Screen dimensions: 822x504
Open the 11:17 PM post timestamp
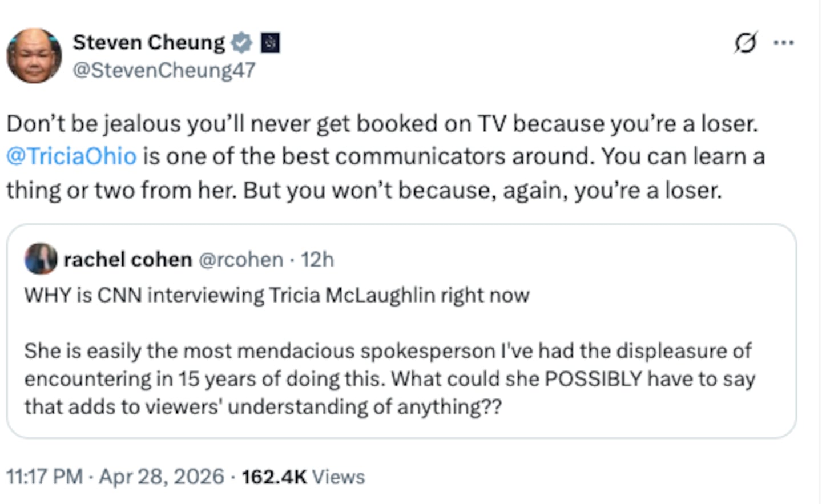pyautogui.click(x=45, y=477)
